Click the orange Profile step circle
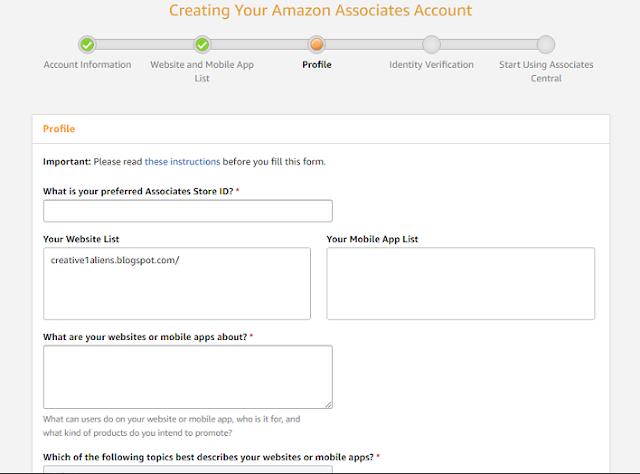 point(317,44)
